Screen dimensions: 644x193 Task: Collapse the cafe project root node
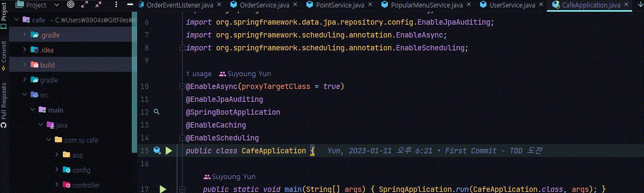click(16, 20)
